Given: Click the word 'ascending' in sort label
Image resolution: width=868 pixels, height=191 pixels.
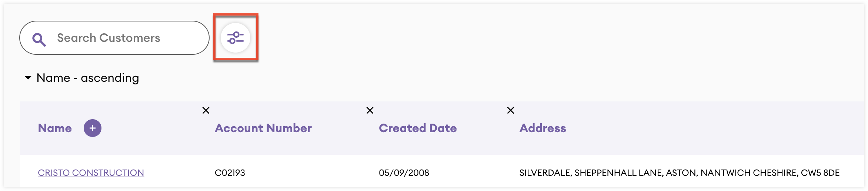Looking at the screenshot, I should 110,78.
